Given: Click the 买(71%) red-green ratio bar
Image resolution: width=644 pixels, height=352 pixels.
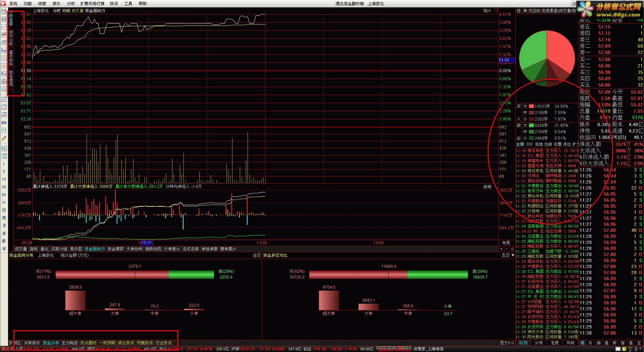Looking at the screenshot, I should 135,274.
